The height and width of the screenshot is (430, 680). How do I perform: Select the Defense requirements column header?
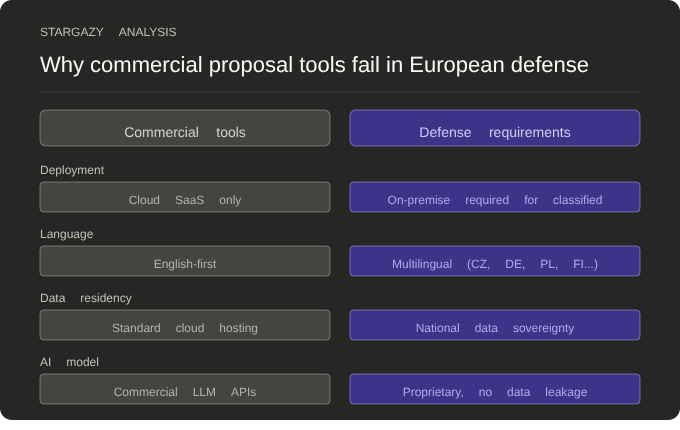[x=495, y=129]
